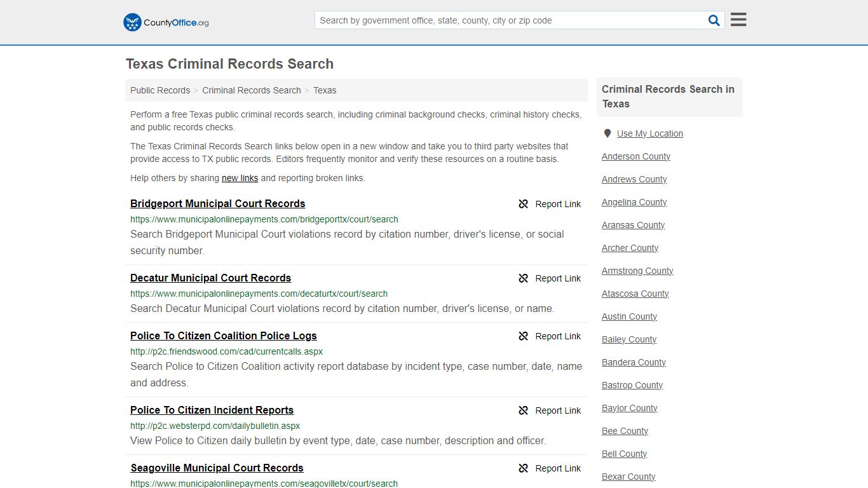
Task: Open Seagoville Municipal Court Records title
Action: [x=217, y=468]
